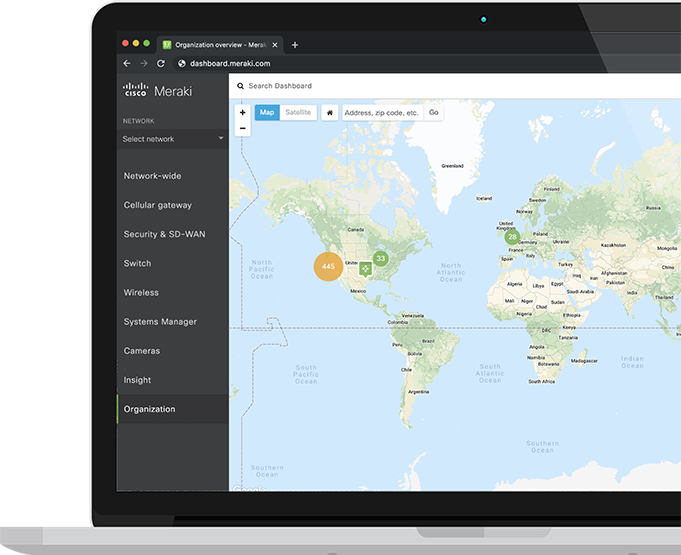681x555 pixels.
Task: Click the Go button
Action: coord(433,112)
